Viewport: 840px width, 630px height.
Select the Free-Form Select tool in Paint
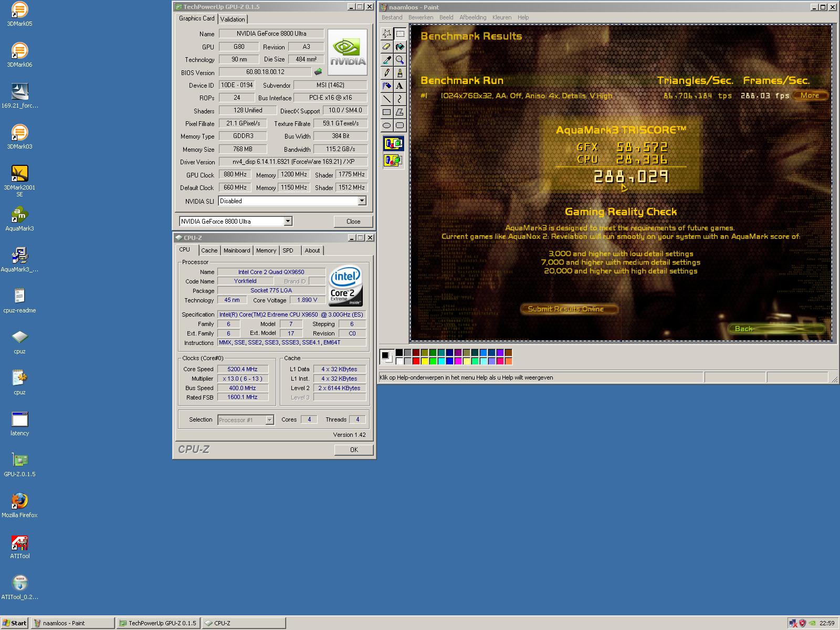pyautogui.click(x=387, y=34)
